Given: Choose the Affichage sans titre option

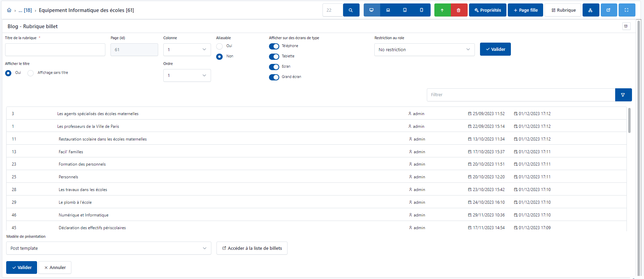Looking at the screenshot, I should tap(31, 73).
